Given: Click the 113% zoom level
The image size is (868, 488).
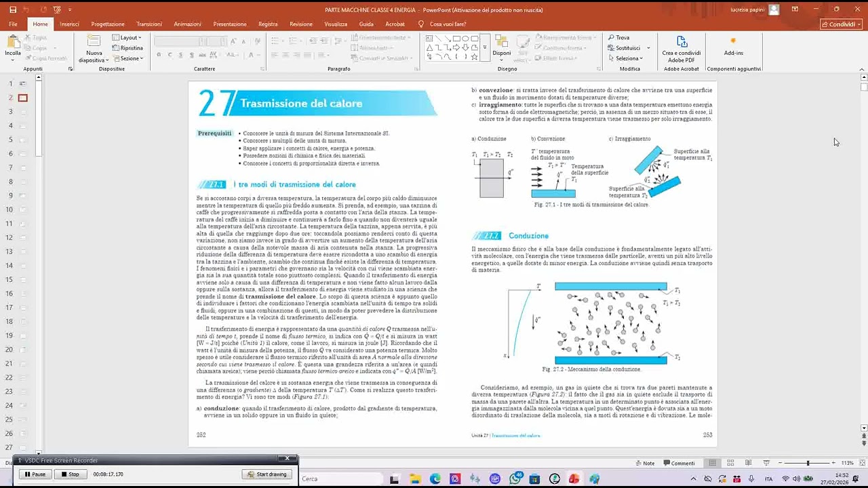Looking at the screenshot, I should [848, 463].
